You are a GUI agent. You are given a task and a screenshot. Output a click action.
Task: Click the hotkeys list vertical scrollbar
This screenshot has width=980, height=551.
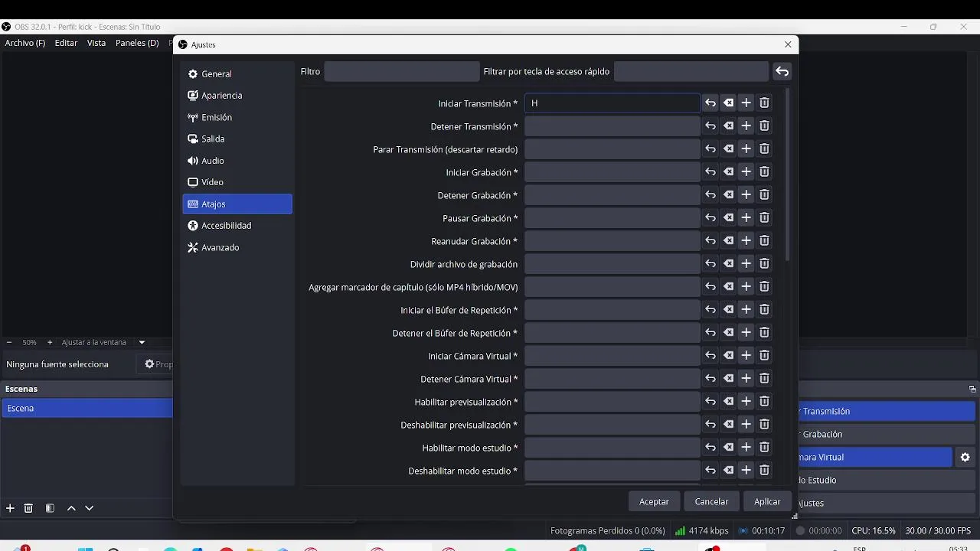pos(787,176)
